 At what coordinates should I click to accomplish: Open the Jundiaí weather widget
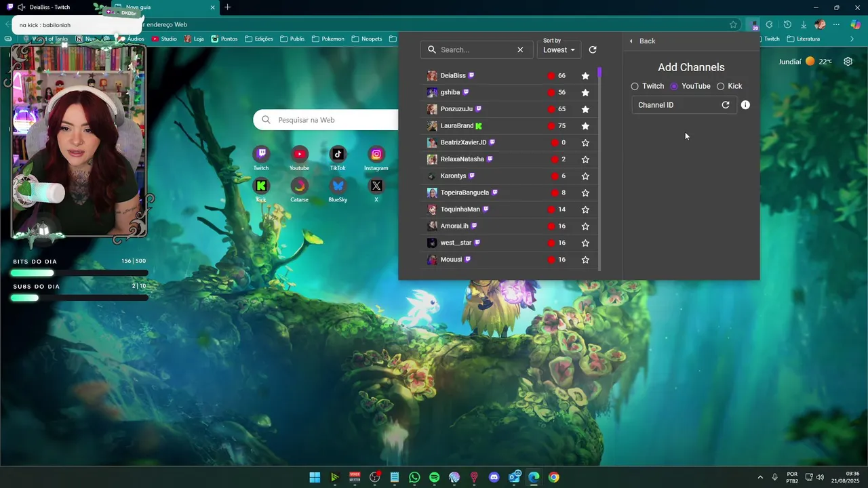pyautogui.click(x=805, y=62)
